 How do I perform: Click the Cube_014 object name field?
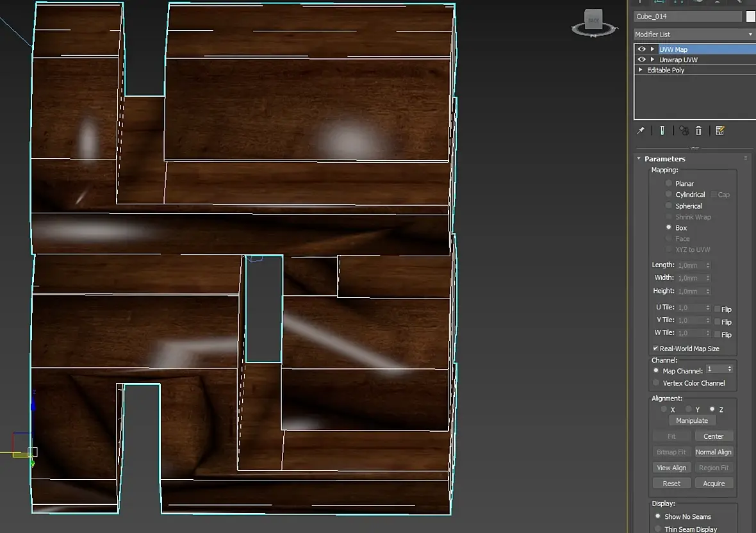687,17
